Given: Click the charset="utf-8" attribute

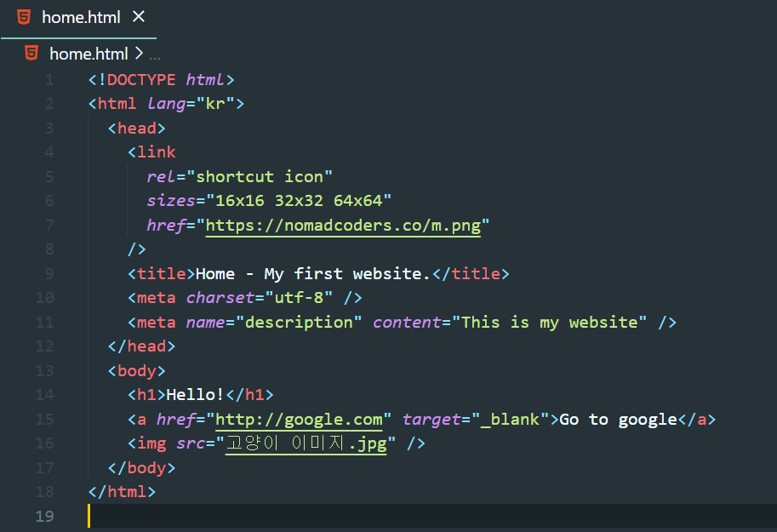Looking at the screenshot, I should pyautogui.click(x=260, y=298).
